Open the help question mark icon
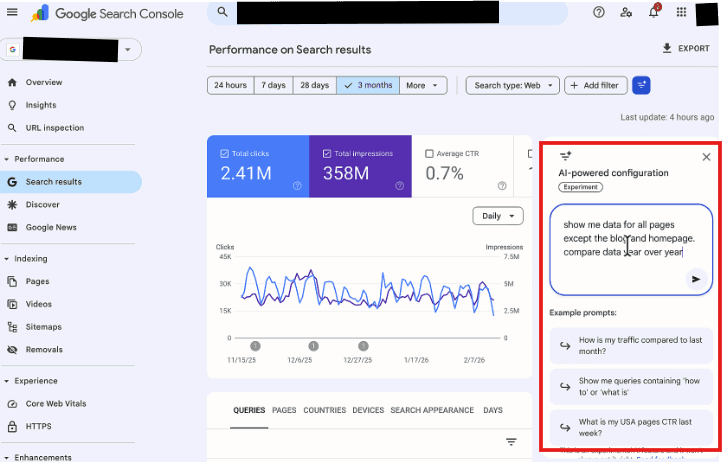Viewport: 723px width, 462px height. pyautogui.click(x=599, y=12)
